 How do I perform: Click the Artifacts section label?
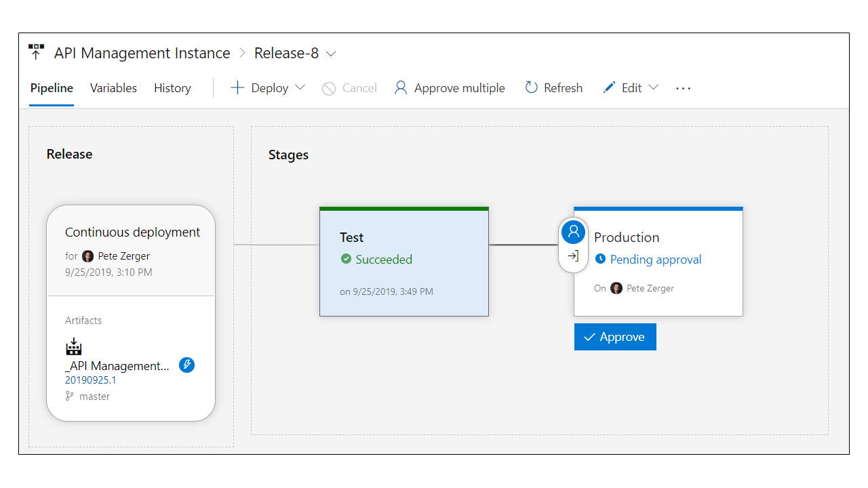click(83, 321)
